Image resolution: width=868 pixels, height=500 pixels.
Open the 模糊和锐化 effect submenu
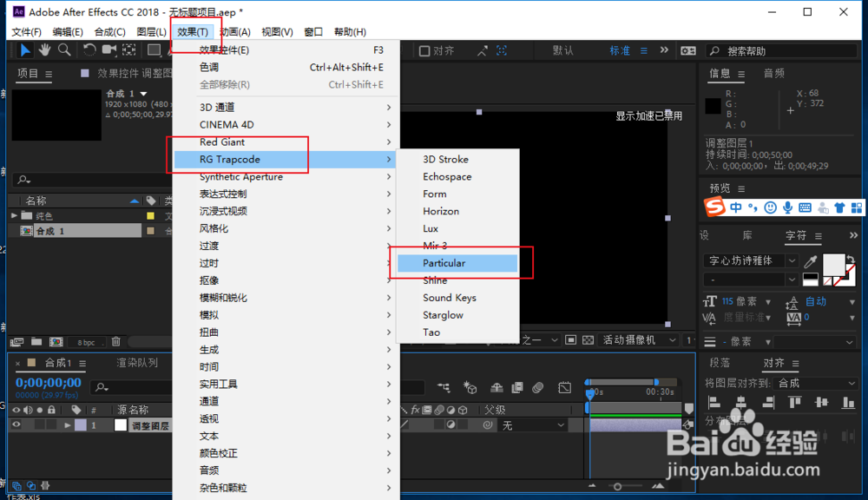pos(285,298)
